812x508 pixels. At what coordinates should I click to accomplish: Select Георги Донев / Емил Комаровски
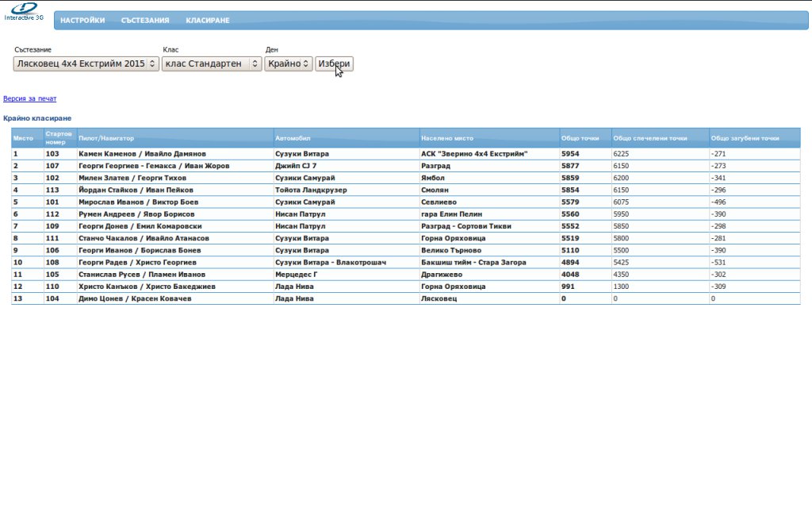point(140,226)
